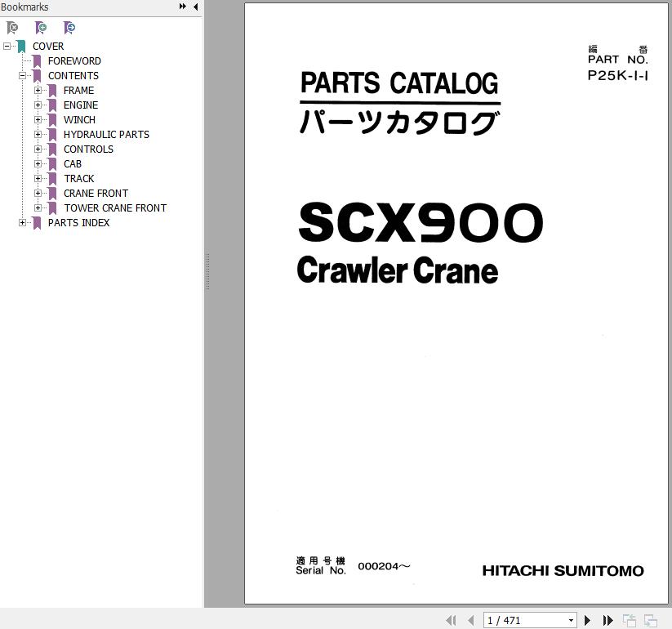Click the previous view icon

coord(630,620)
